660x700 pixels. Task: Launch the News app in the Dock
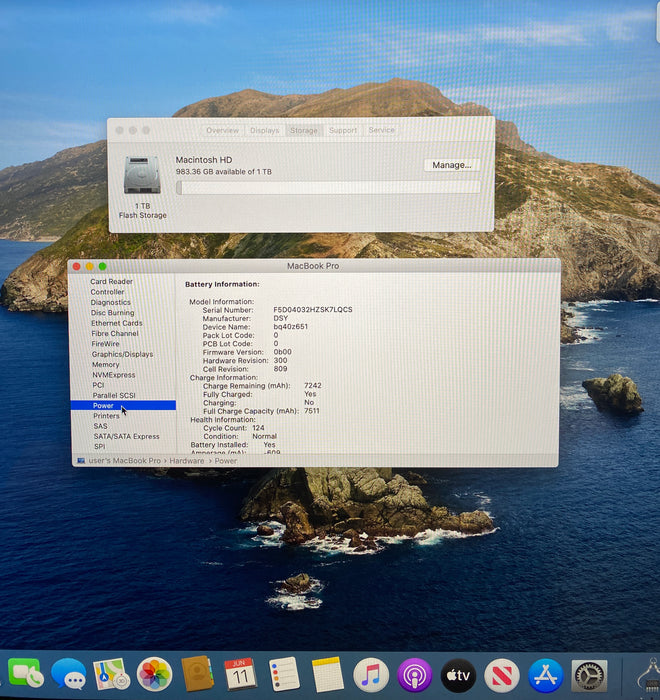[x=501, y=676]
